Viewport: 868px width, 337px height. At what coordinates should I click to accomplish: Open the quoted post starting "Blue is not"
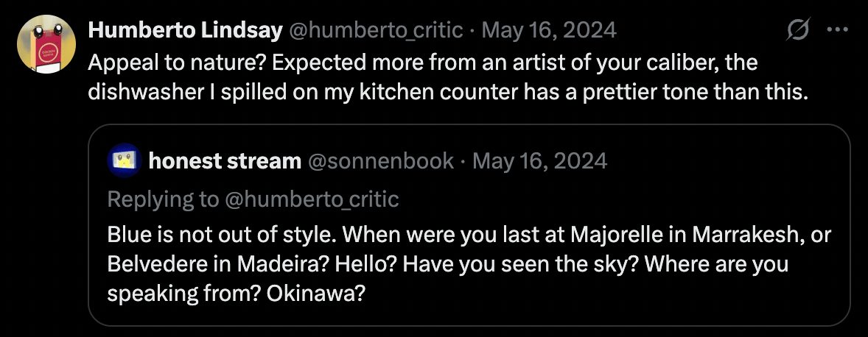click(x=469, y=224)
